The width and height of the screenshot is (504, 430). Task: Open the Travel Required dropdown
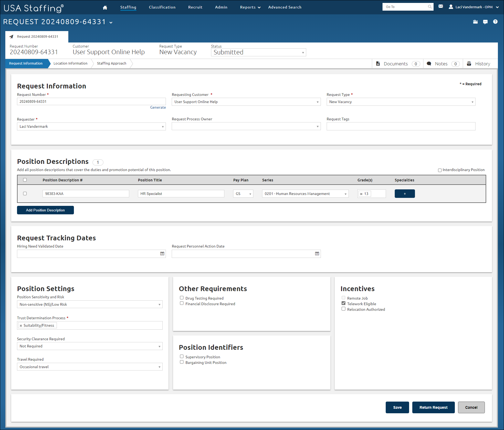tap(159, 367)
